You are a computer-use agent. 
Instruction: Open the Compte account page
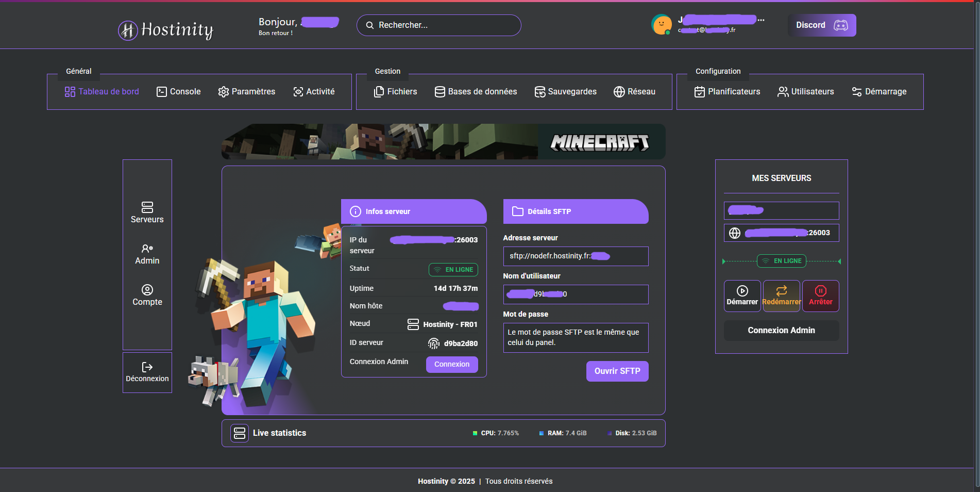coord(147,296)
